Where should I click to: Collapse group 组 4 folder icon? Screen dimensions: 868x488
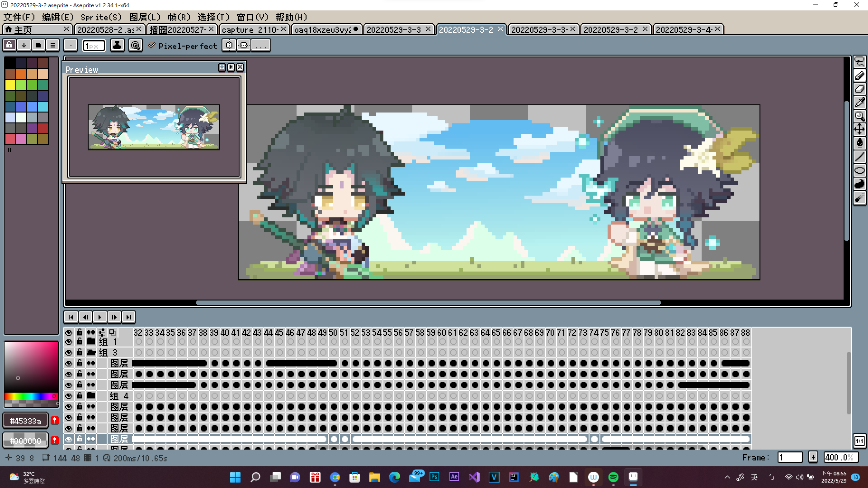pyautogui.click(x=91, y=396)
